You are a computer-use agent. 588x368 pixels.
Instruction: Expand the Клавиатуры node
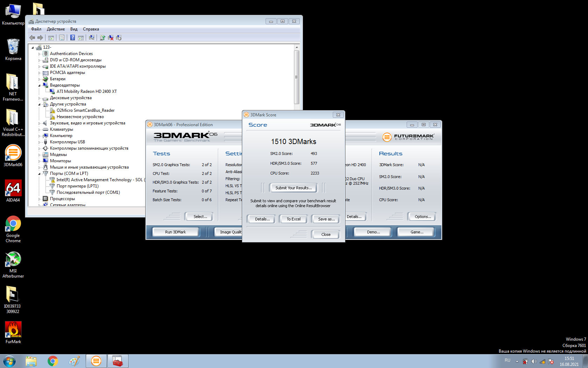click(39, 130)
